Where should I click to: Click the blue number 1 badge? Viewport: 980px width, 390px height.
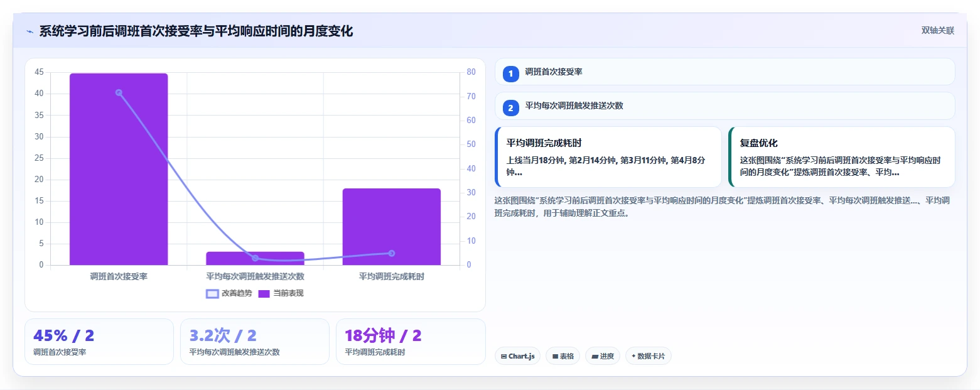tap(510, 74)
